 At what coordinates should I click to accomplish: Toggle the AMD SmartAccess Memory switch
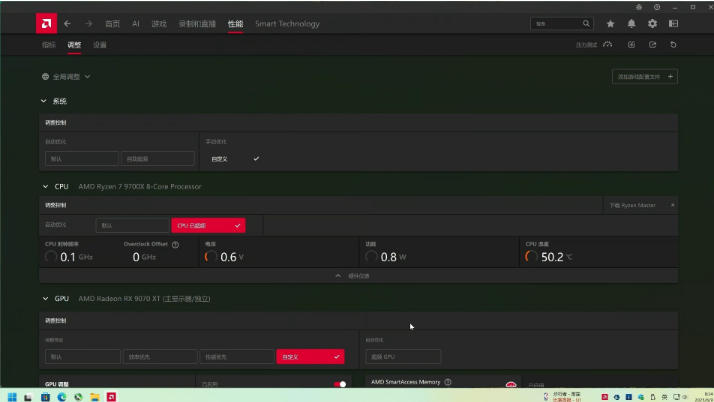[x=511, y=385]
